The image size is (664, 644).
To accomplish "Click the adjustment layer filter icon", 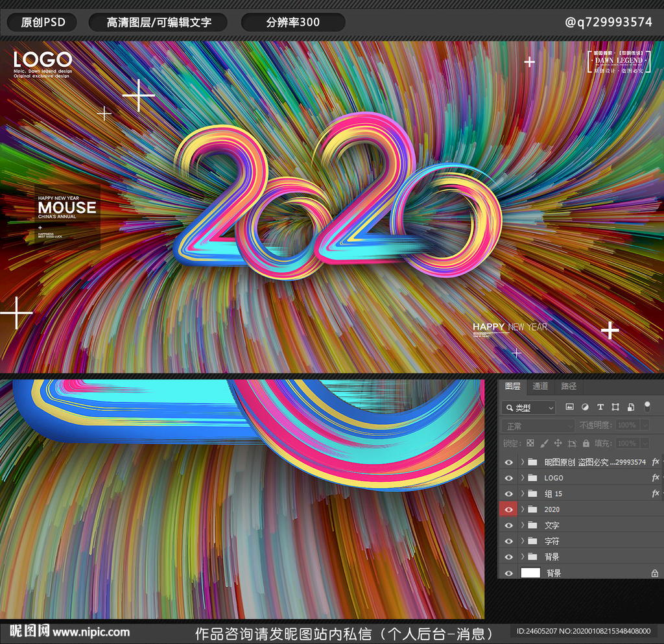I will tap(585, 407).
